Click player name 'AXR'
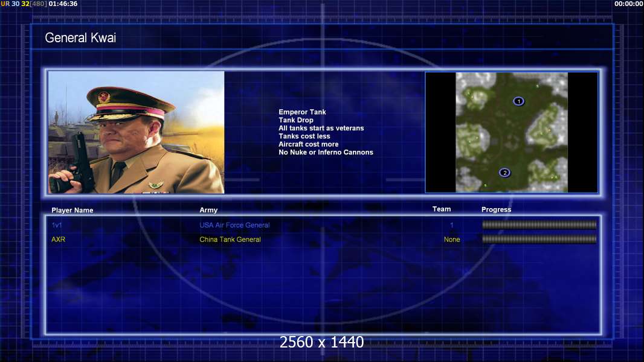Image resolution: width=644 pixels, height=362 pixels. click(59, 240)
